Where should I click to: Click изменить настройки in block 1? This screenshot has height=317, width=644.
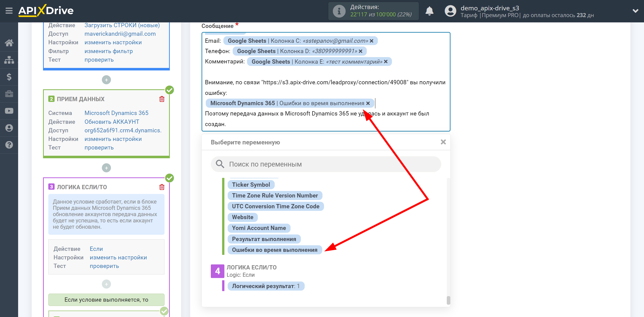[x=113, y=43]
